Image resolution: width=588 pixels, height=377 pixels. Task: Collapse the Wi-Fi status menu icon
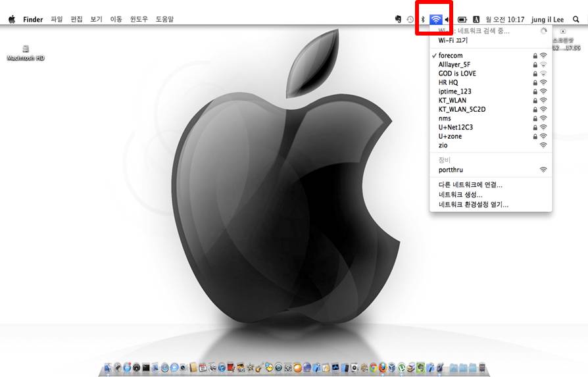coord(435,20)
